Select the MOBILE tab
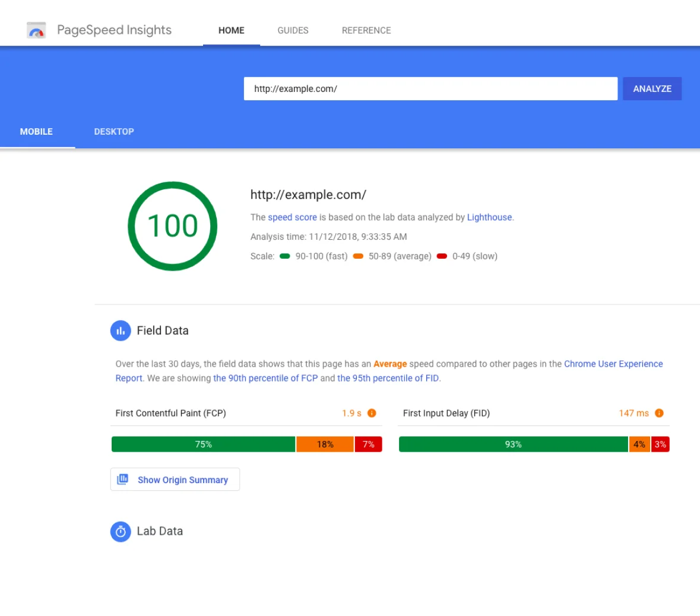Image resolution: width=700 pixels, height=616 pixels. click(37, 131)
